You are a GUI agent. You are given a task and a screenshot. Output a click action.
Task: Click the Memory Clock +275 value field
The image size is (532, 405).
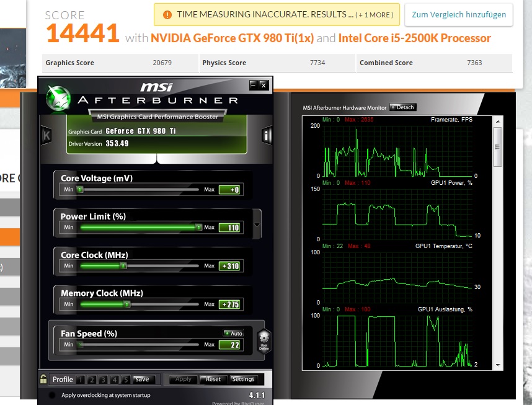pos(229,305)
